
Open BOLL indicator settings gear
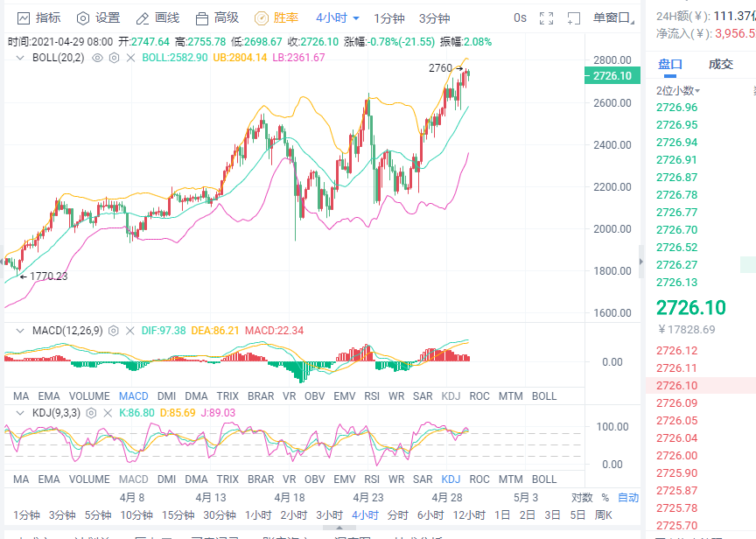114,58
